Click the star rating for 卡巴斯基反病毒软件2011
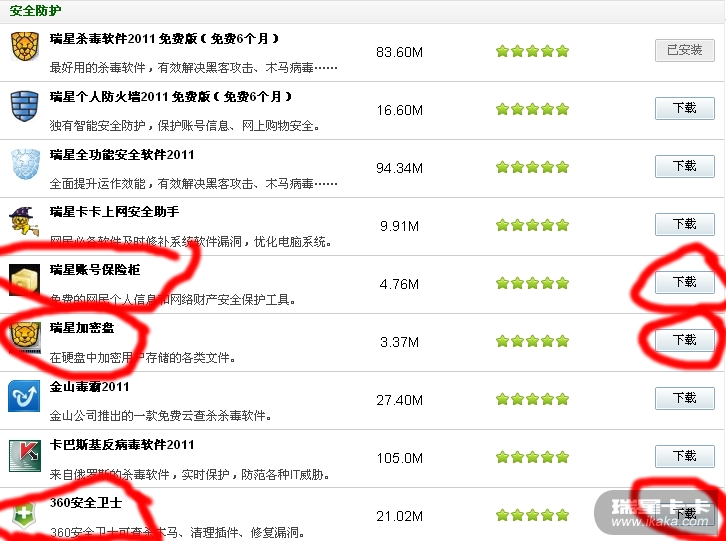This screenshot has height=541, width=726. 532,457
